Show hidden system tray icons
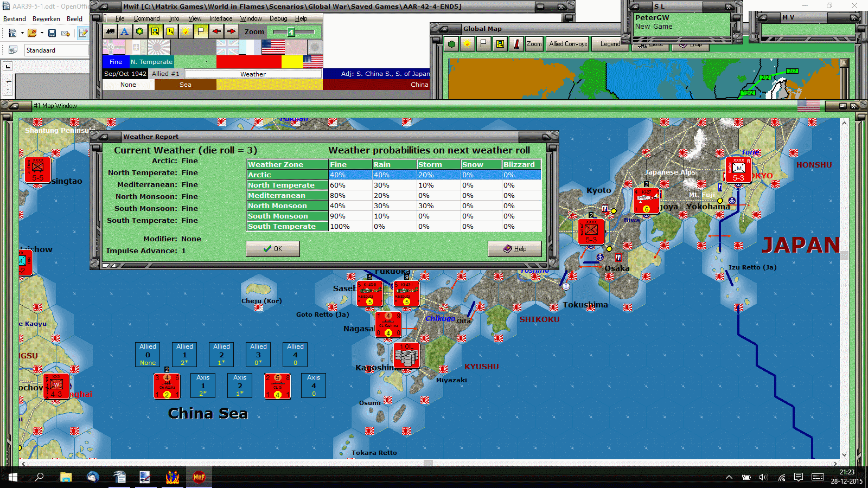This screenshot has width=868, height=488. [729, 477]
